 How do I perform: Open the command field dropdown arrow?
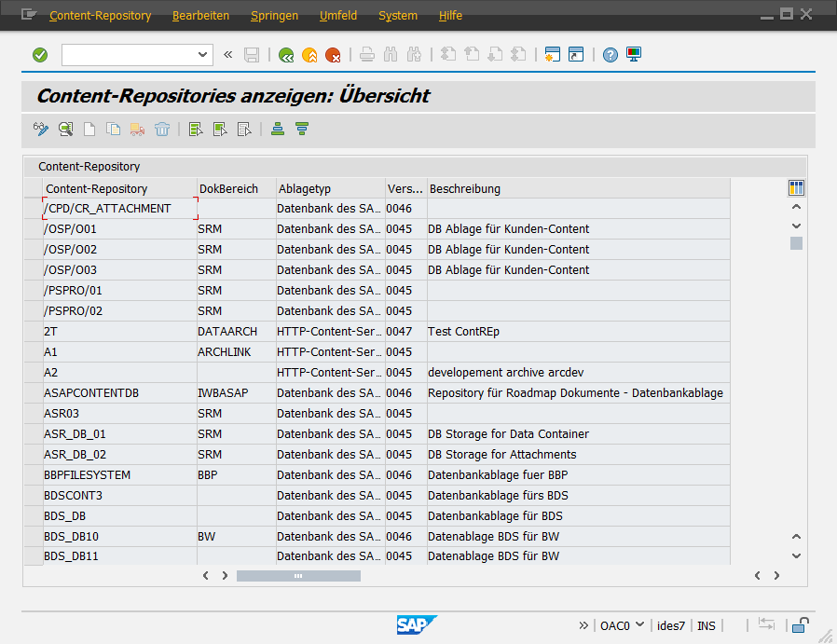(x=202, y=54)
